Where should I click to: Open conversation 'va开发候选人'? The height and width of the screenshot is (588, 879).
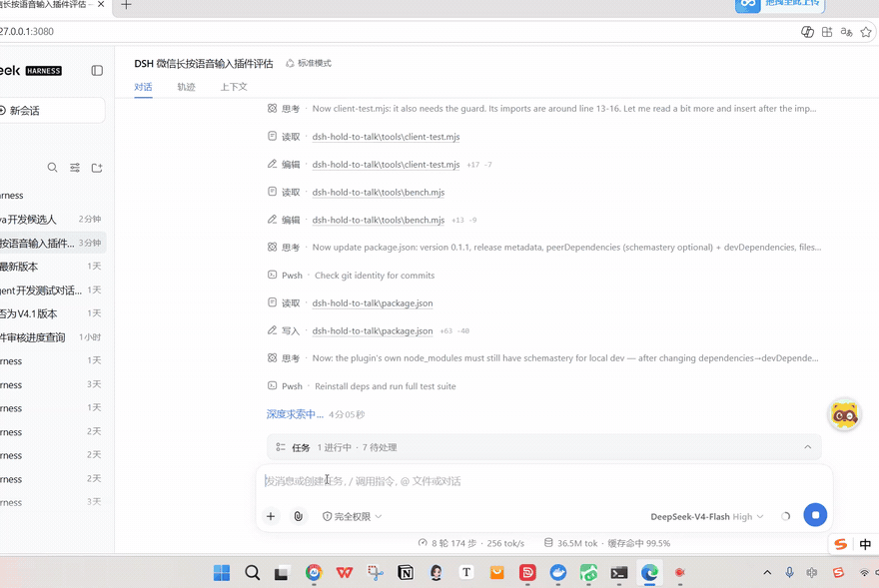pyautogui.click(x=52, y=220)
